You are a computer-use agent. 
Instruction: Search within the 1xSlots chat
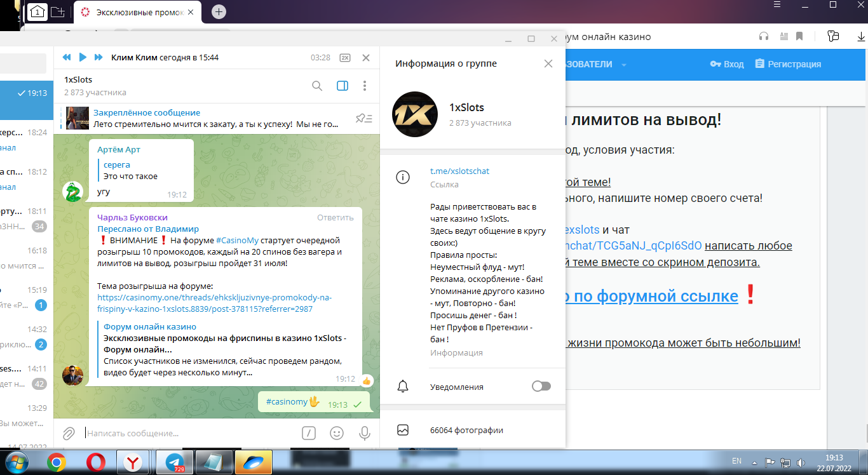[x=317, y=86]
